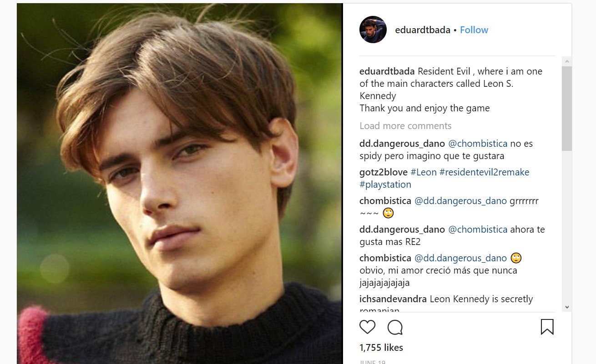Click the comments scrollbar thumb
This screenshot has height=364, width=596.
[567, 108]
